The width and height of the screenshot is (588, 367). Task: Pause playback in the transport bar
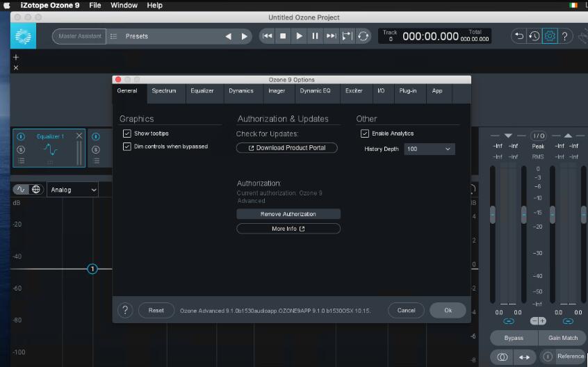click(x=315, y=36)
